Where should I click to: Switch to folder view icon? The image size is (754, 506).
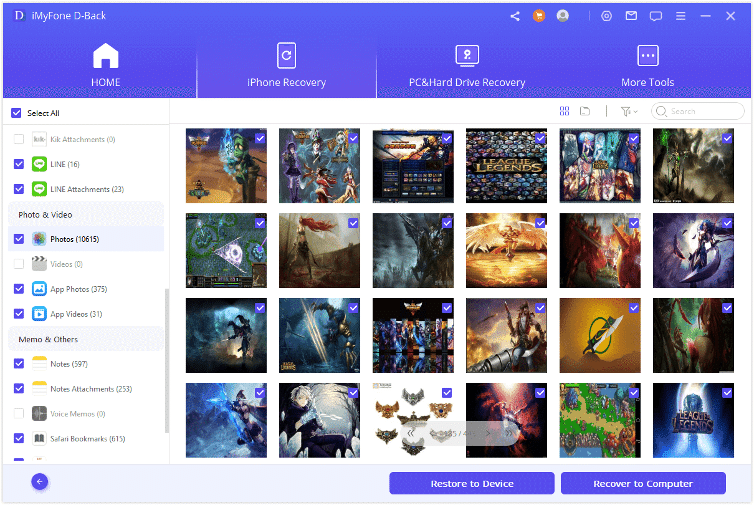(x=585, y=111)
